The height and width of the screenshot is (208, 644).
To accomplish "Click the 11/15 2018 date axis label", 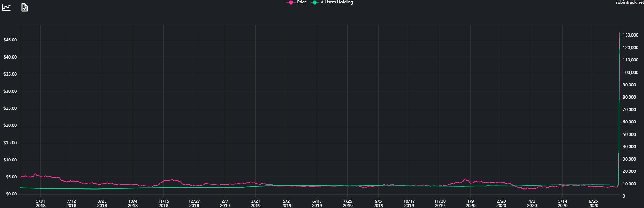I will [x=163, y=203].
